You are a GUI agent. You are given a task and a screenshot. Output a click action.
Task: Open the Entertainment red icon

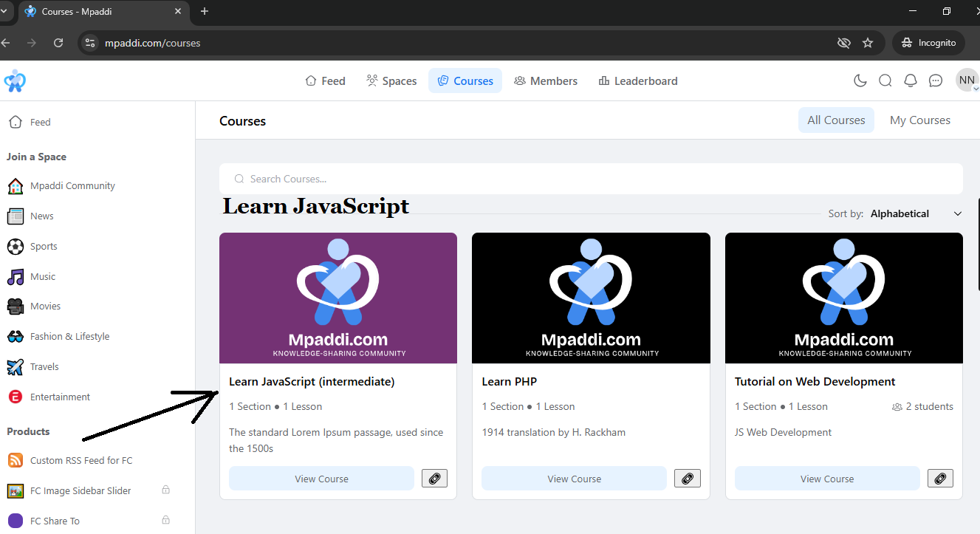click(15, 397)
